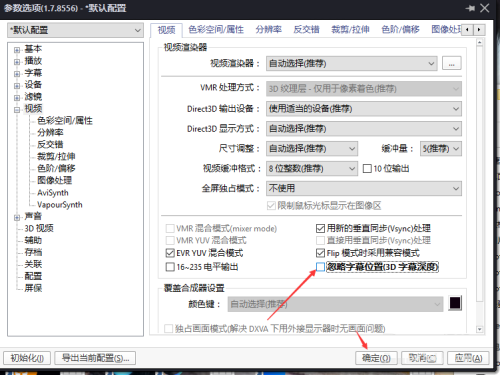
Task: Open the 缓冲量 dropdown
Action: (441, 149)
